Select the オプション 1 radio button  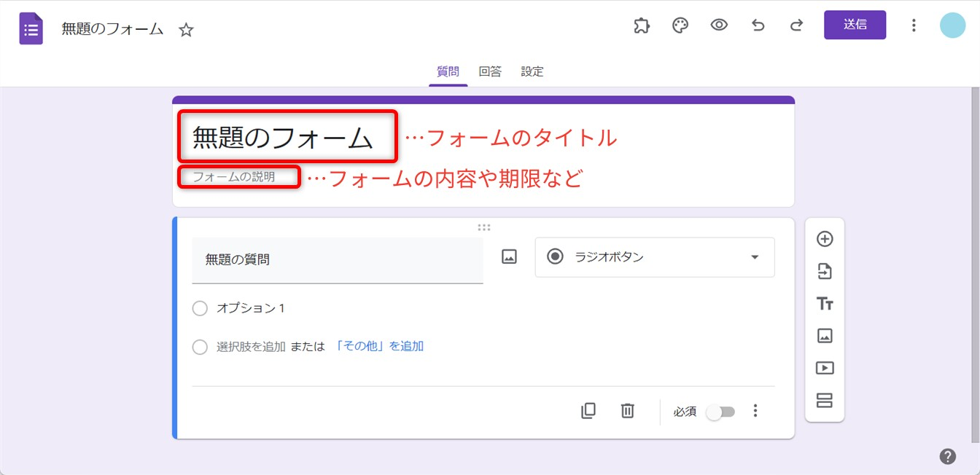click(200, 309)
